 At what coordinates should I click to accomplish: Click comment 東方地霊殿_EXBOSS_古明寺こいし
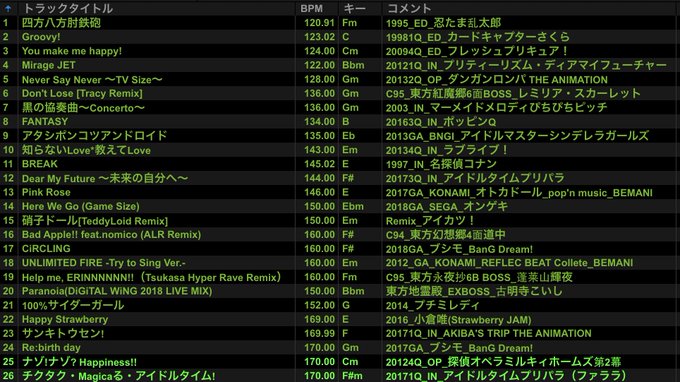474,291
